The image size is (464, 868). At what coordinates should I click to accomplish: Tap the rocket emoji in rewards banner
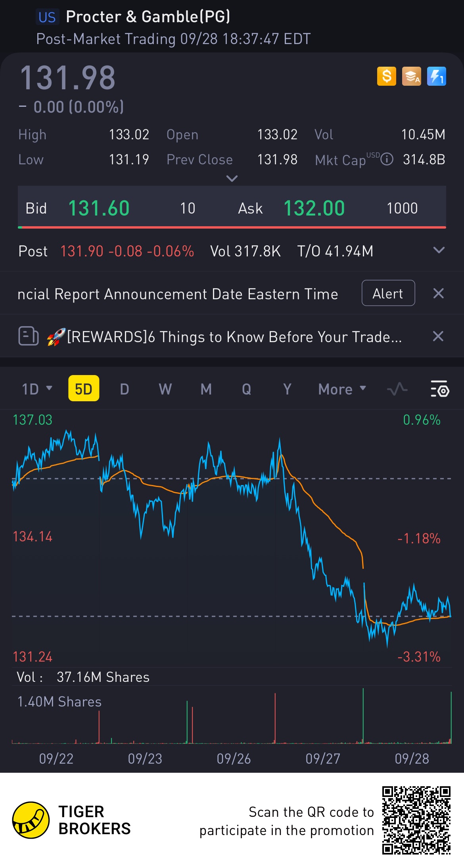[56, 337]
